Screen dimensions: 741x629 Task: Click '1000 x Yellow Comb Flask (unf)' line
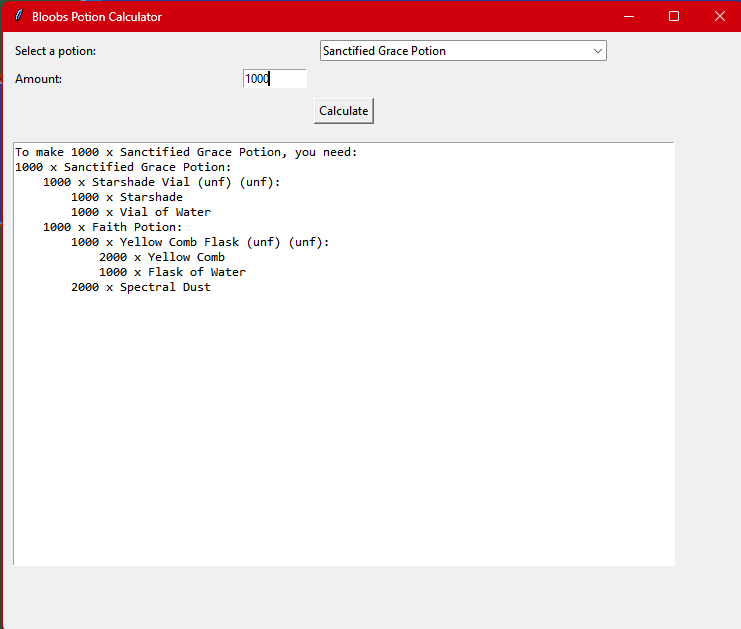coord(200,242)
